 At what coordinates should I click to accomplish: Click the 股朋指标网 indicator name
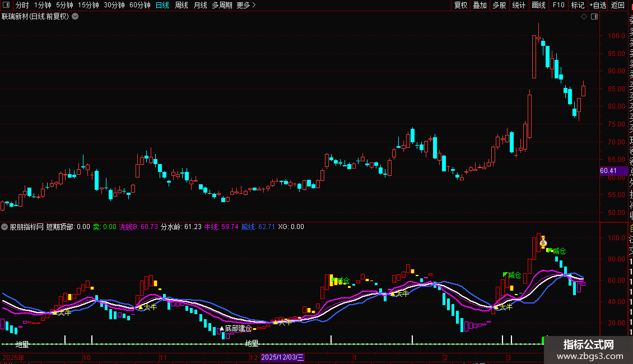[27, 227]
